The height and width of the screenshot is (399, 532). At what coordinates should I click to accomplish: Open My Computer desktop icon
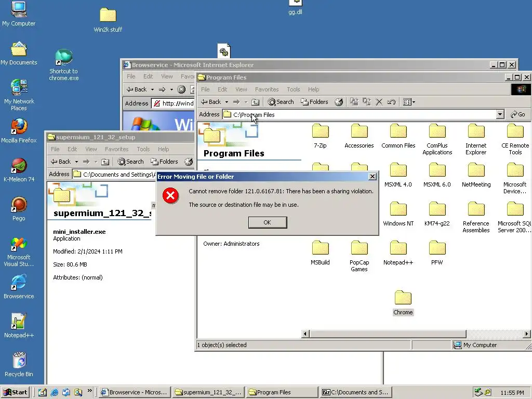point(19,13)
